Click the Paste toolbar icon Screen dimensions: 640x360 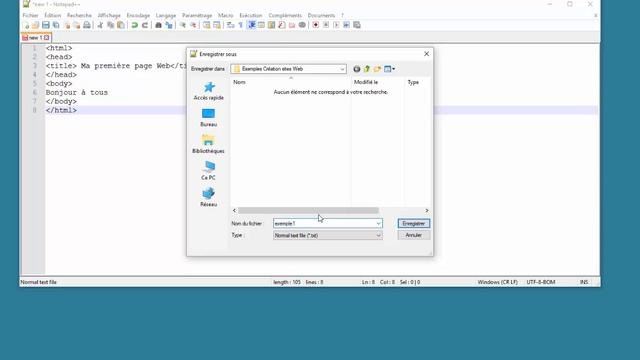(x=121, y=25)
